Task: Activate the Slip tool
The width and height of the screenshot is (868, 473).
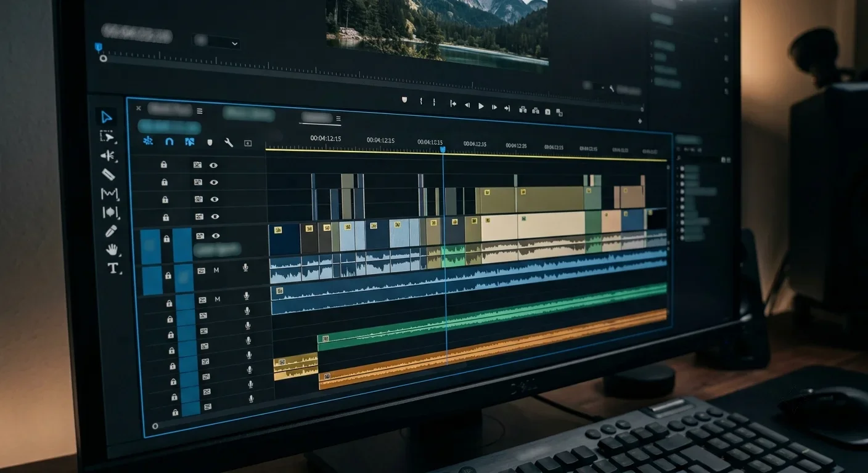Action: pos(110,212)
